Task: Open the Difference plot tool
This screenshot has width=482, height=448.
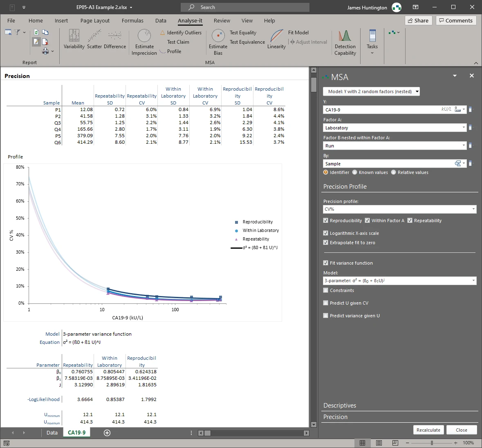Action: [x=114, y=39]
